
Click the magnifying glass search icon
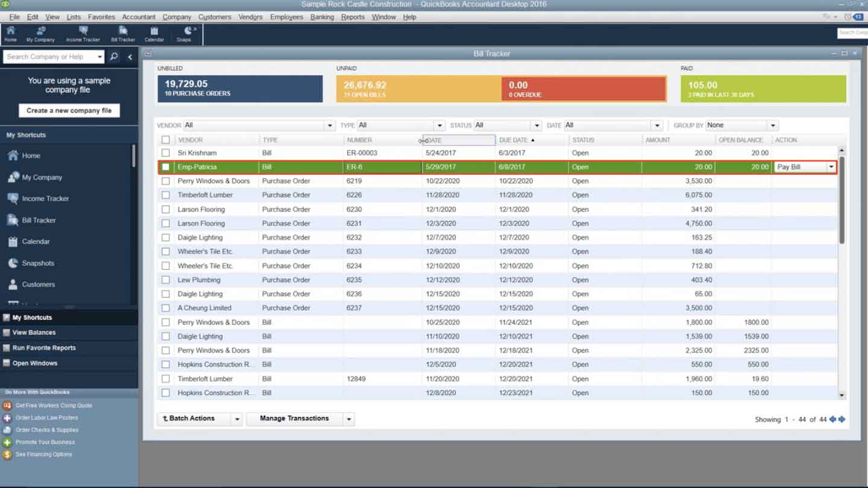(114, 56)
